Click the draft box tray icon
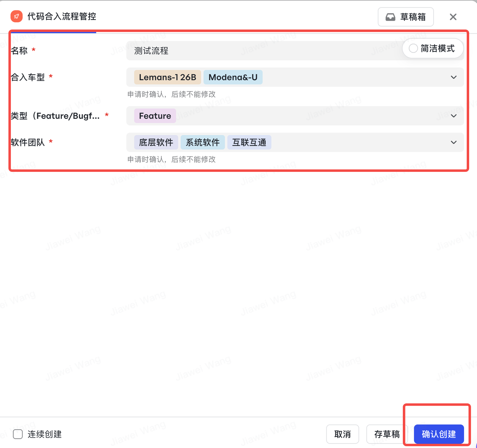Image resolution: width=477 pixels, height=448 pixels. [x=390, y=17]
